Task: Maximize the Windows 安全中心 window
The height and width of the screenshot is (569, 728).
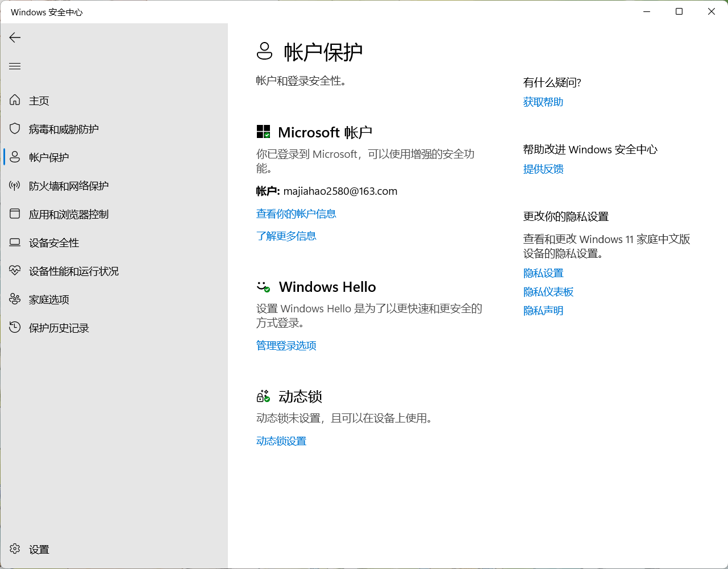Action: [679, 11]
